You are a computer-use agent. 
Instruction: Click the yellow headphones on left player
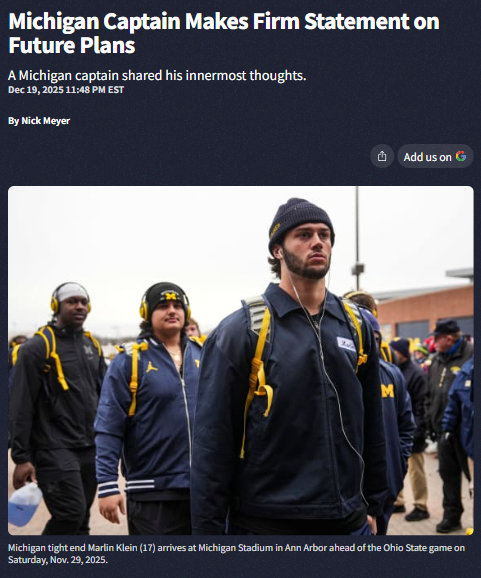point(71,298)
